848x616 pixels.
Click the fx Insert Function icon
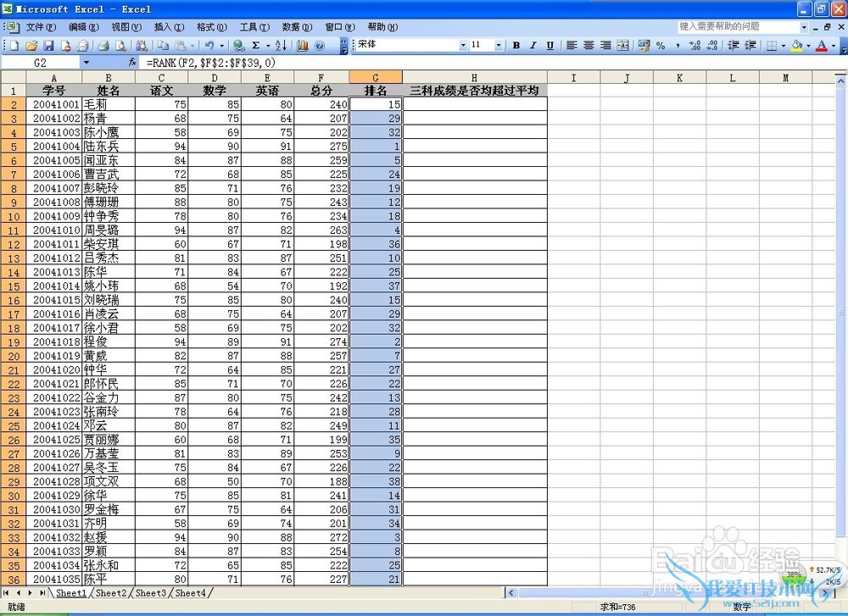(x=132, y=63)
